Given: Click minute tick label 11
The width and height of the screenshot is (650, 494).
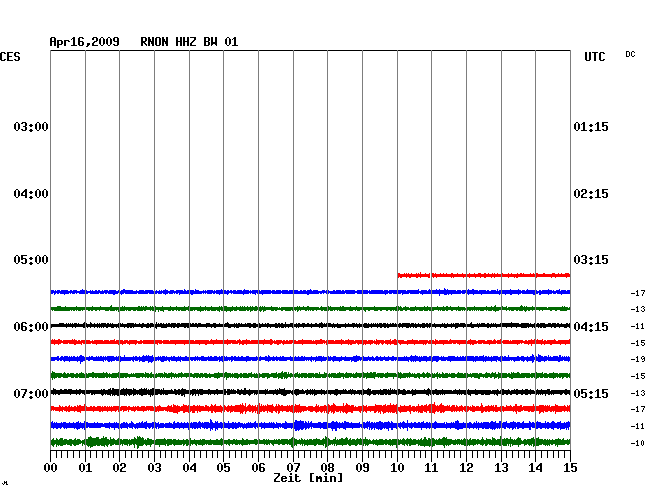Looking at the screenshot, I should pos(431,468).
